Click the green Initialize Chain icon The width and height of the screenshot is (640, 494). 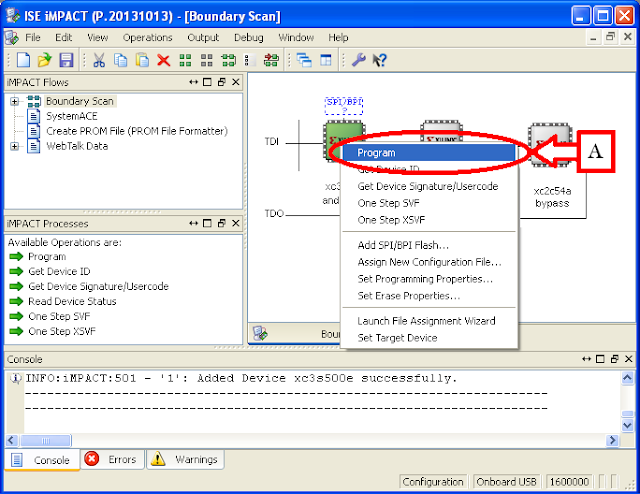[185, 60]
